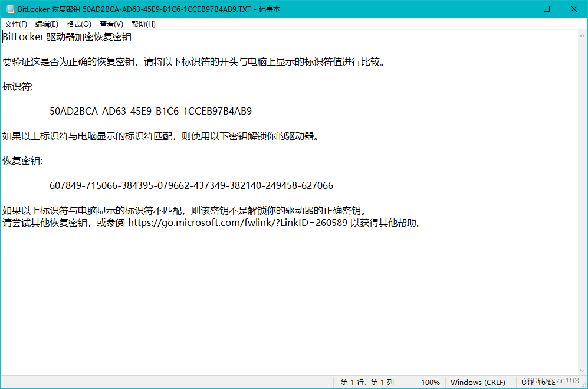Screen dimensions: 588x389
Task: Click the 标识符: label line
Action: 18,87
